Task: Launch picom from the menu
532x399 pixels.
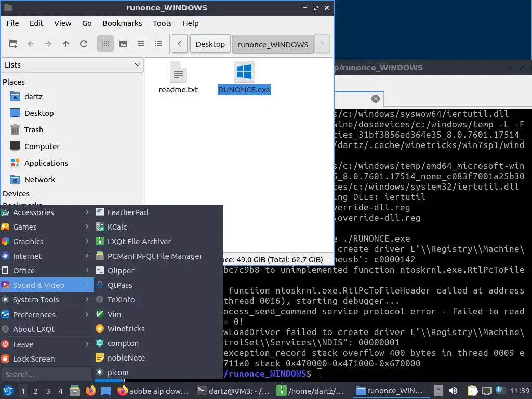Action: pyautogui.click(x=158, y=373)
